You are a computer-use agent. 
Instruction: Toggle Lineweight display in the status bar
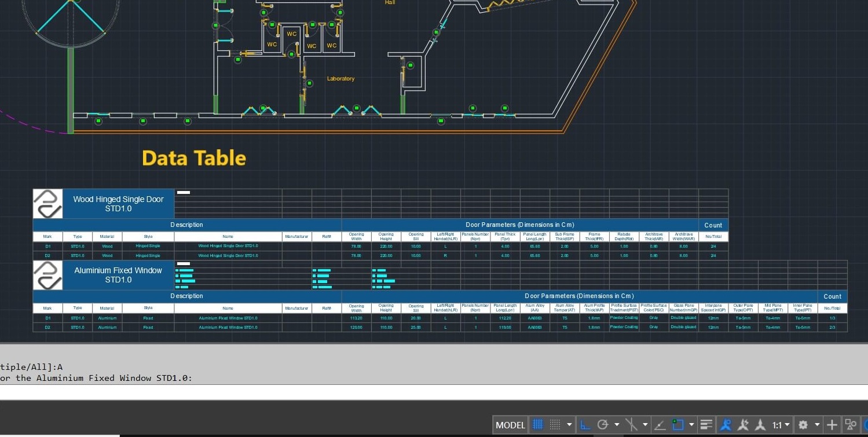(x=706, y=424)
